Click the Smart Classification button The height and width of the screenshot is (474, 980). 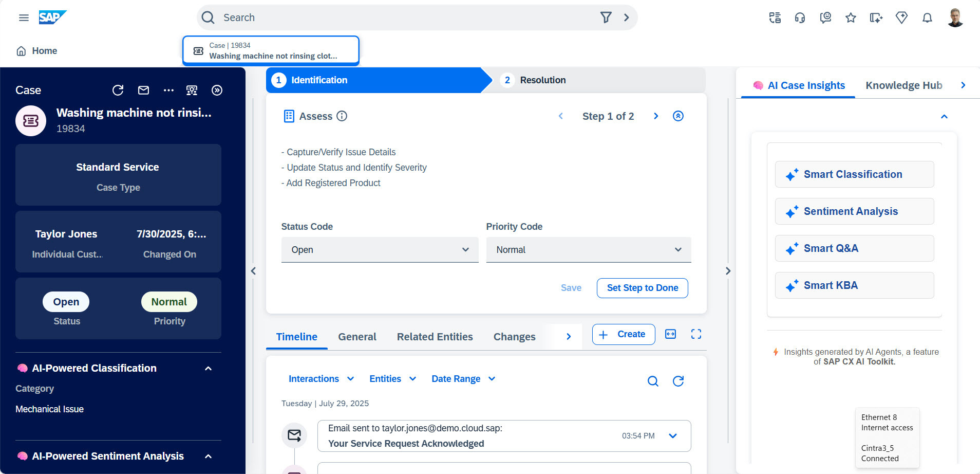tap(854, 175)
